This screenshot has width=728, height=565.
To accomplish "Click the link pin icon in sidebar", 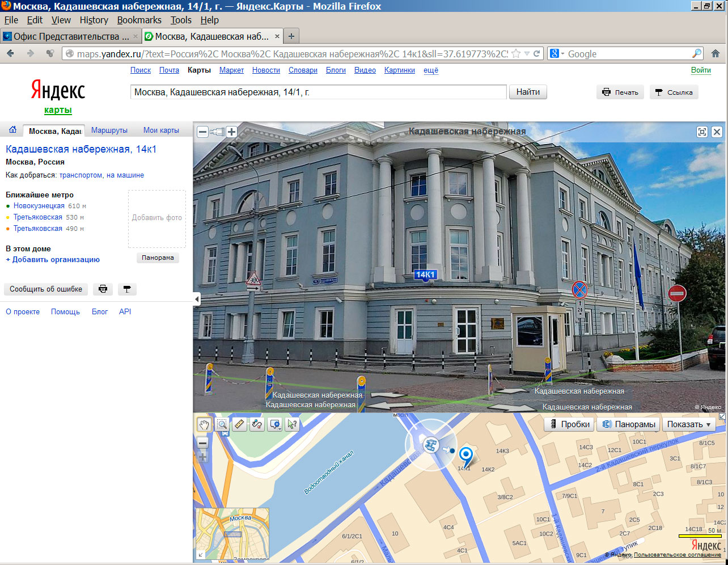I will 127,289.
